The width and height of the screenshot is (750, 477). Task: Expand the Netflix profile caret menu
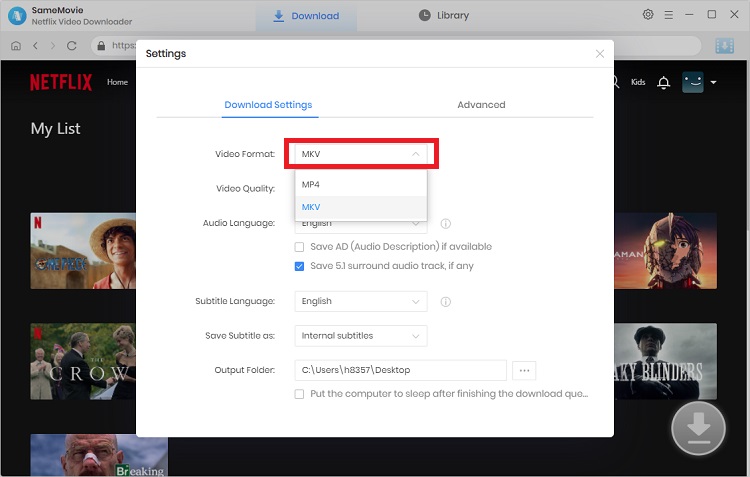(x=713, y=83)
